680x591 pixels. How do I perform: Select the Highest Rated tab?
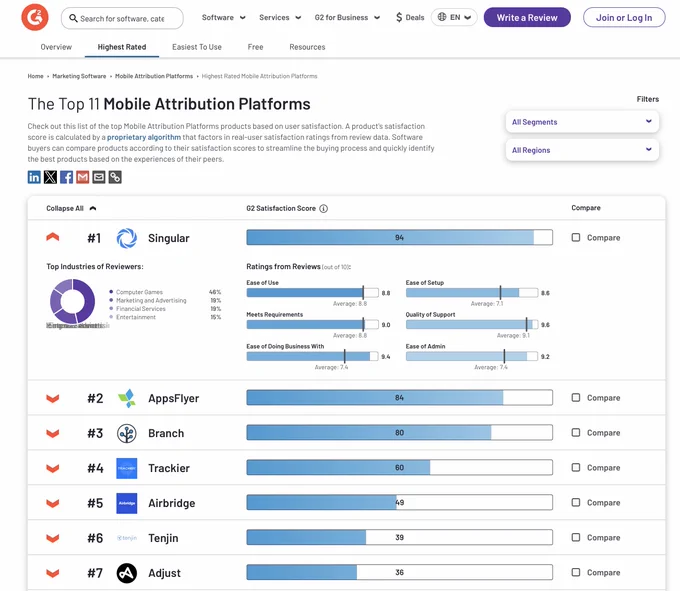click(x=122, y=47)
